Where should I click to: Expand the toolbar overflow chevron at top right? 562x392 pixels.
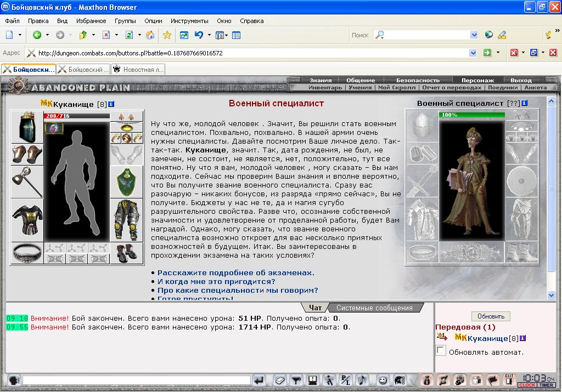point(558,31)
